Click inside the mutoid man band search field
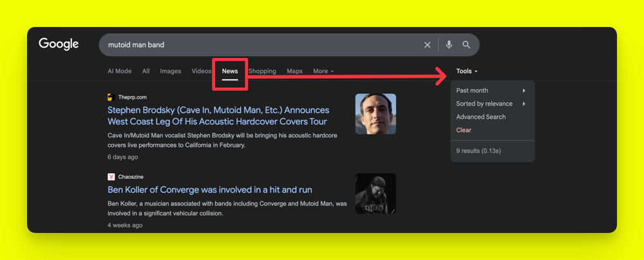 pyautogui.click(x=258, y=45)
